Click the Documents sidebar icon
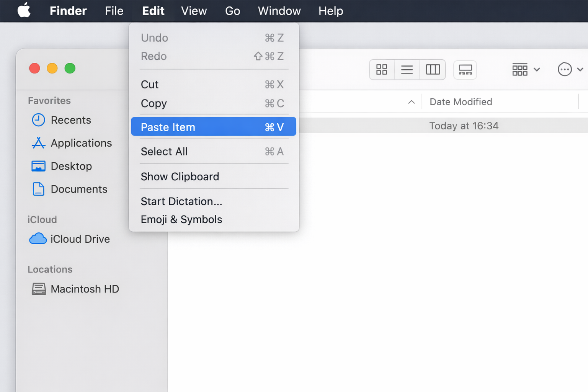This screenshot has width=588, height=392. point(38,189)
